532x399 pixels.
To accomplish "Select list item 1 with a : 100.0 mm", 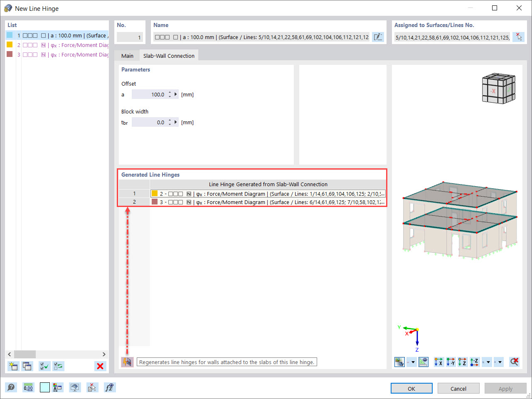I will [57, 35].
